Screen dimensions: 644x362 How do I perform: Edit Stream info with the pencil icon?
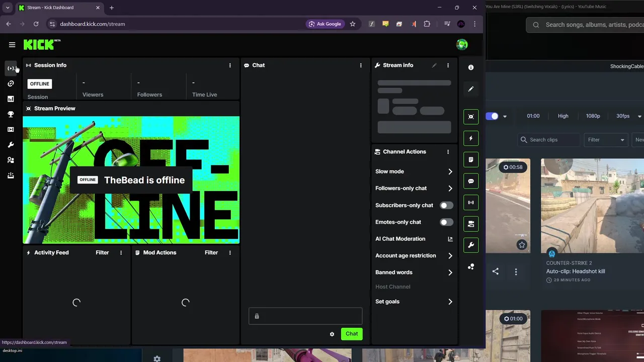(x=434, y=65)
